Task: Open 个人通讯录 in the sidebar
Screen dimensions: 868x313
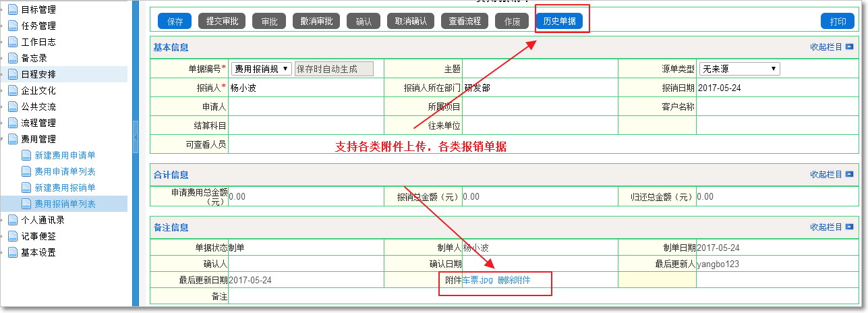Action: click(x=42, y=220)
